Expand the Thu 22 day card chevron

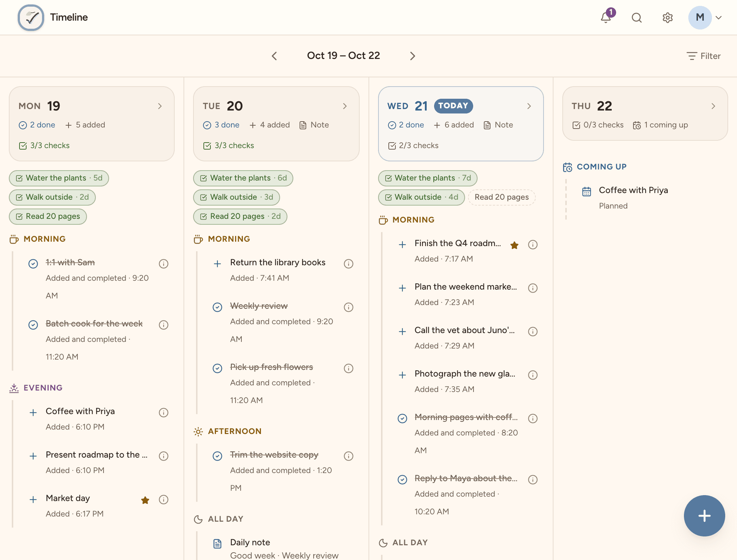tap(713, 106)
